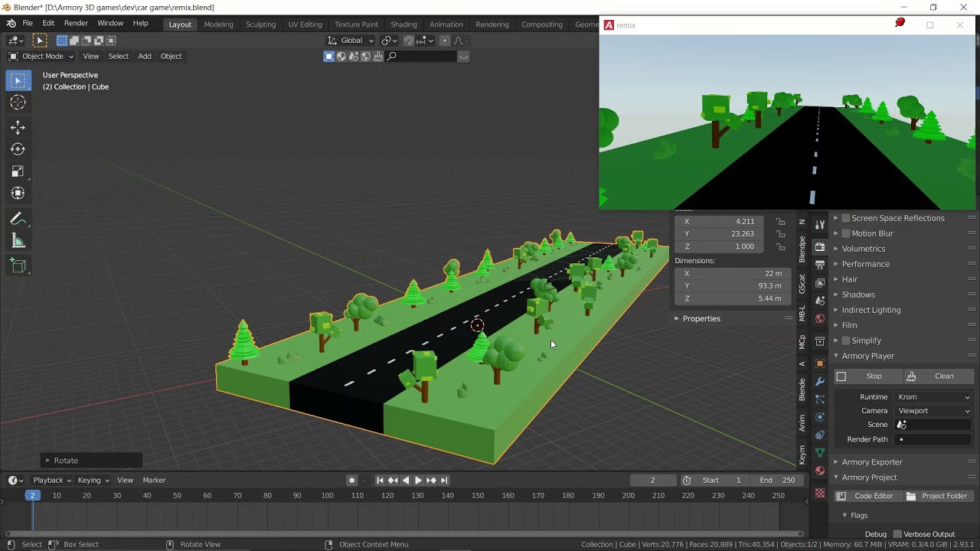Image resolution: width=980 pixels, height=551 pixels.
Task: Open the Object properties tab (orange square)
Action: coord(820,364)
